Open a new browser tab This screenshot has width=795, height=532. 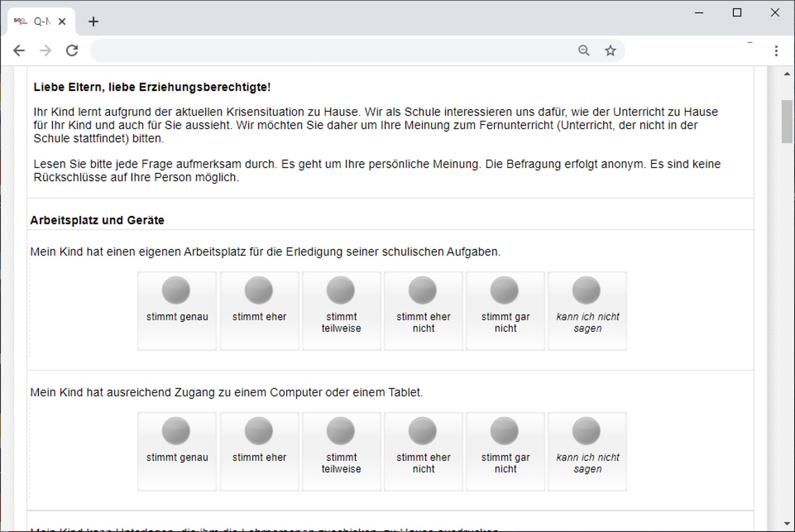click(x=93, y=22)
